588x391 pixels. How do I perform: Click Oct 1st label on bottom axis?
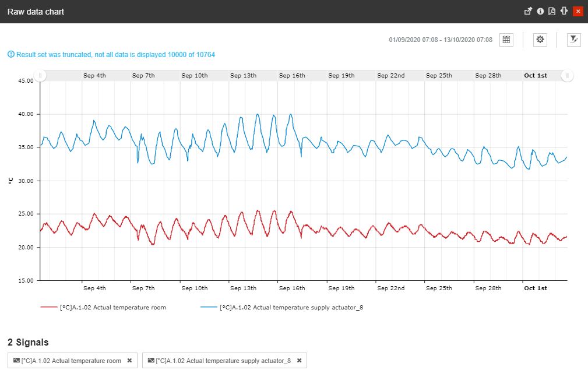535,288
